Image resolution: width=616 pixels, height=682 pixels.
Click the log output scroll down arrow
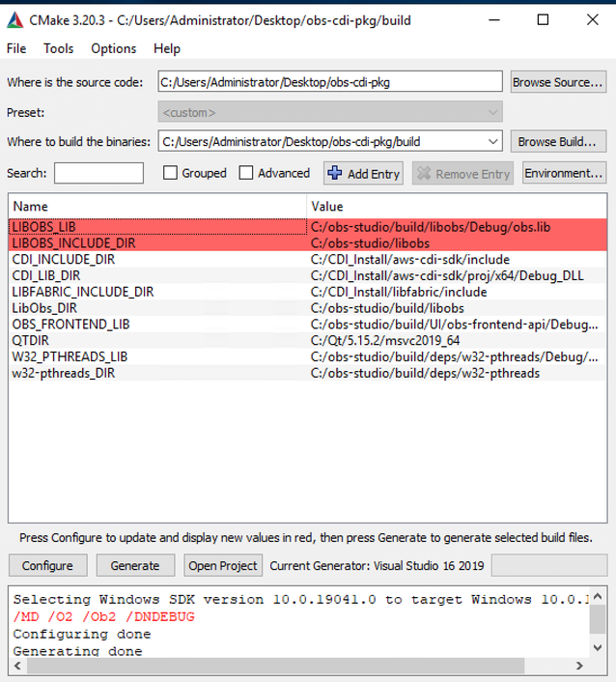[x=598, y=648]
